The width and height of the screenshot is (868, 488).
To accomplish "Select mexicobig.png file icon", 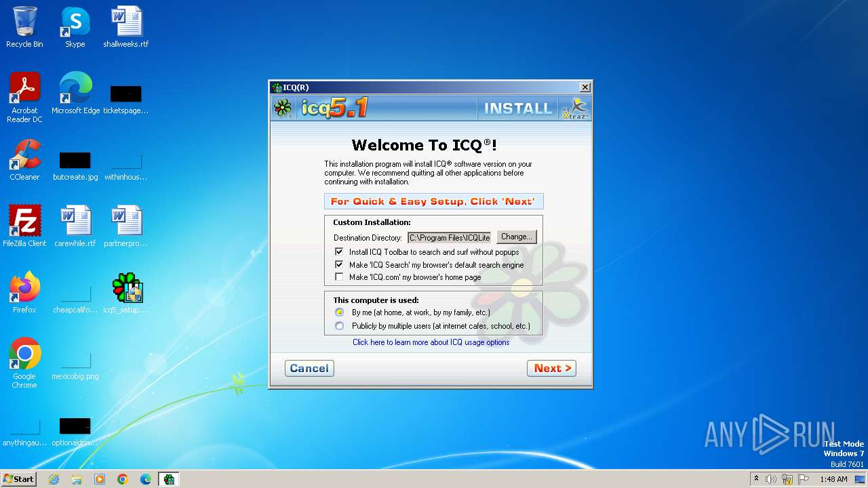I will click(x=75, y=365).
